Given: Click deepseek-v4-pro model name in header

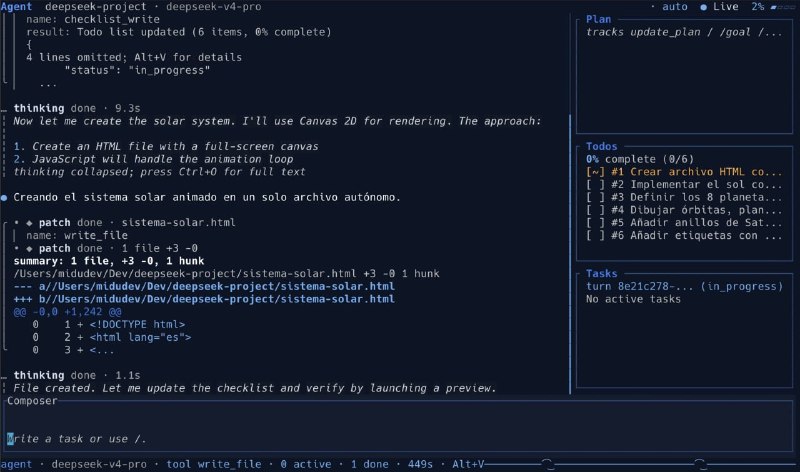Looking at the screenshot, I should pos(213,7).
